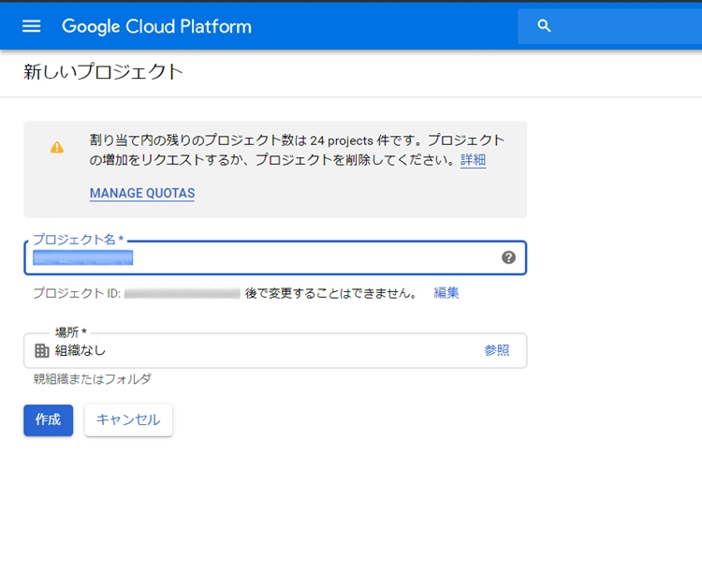This screenshot has width=702, height=588.
Task: Click 編集 to edit project ID
Action: click(446, 292)
